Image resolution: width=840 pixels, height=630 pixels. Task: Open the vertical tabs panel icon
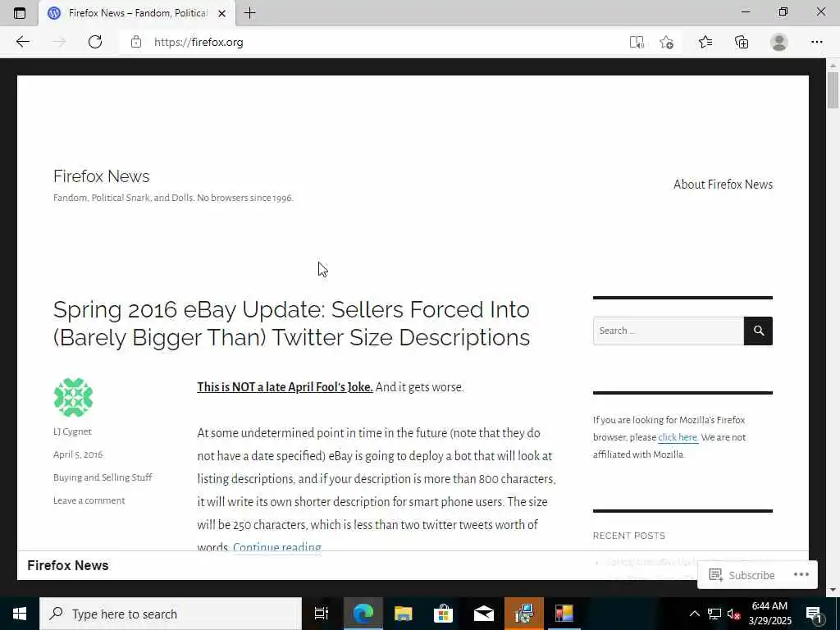click(20, 13)
